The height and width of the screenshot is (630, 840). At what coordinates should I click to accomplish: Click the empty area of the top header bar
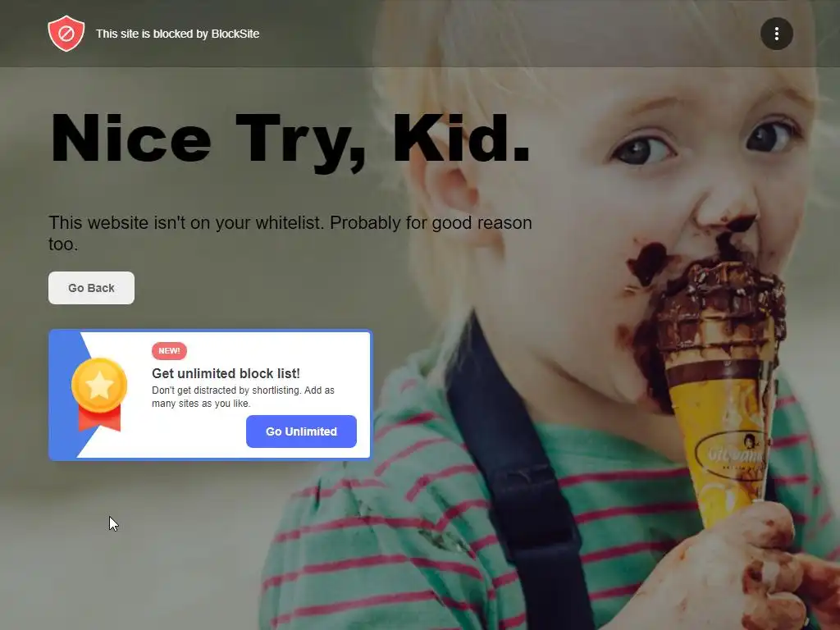(509, 34)
